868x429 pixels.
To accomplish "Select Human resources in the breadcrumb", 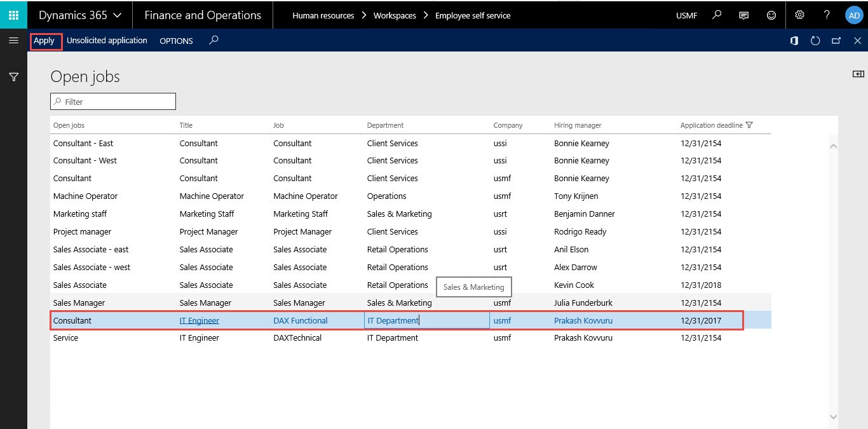I will [323, 15].
